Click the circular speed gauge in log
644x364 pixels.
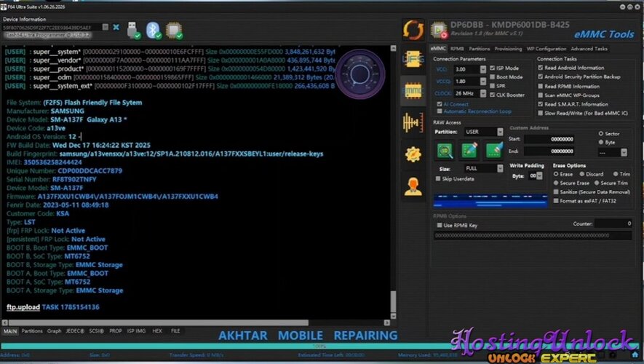360,74
